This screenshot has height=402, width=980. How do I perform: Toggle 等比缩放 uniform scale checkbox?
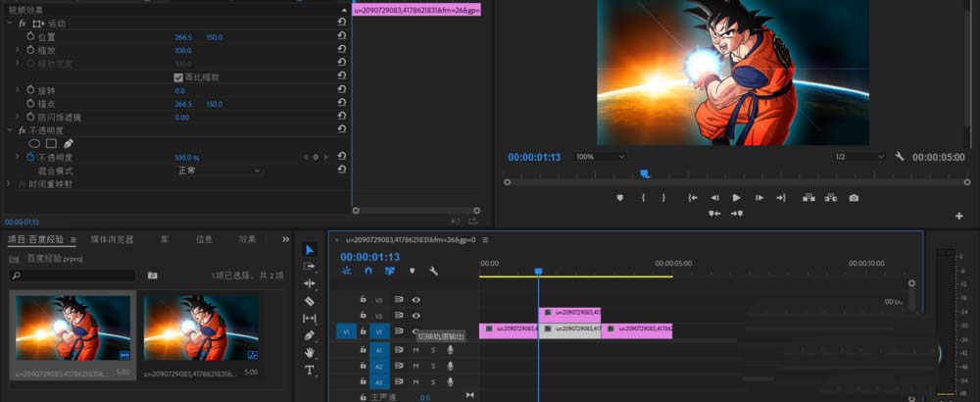pyautogui.click(x=178, y=76)
